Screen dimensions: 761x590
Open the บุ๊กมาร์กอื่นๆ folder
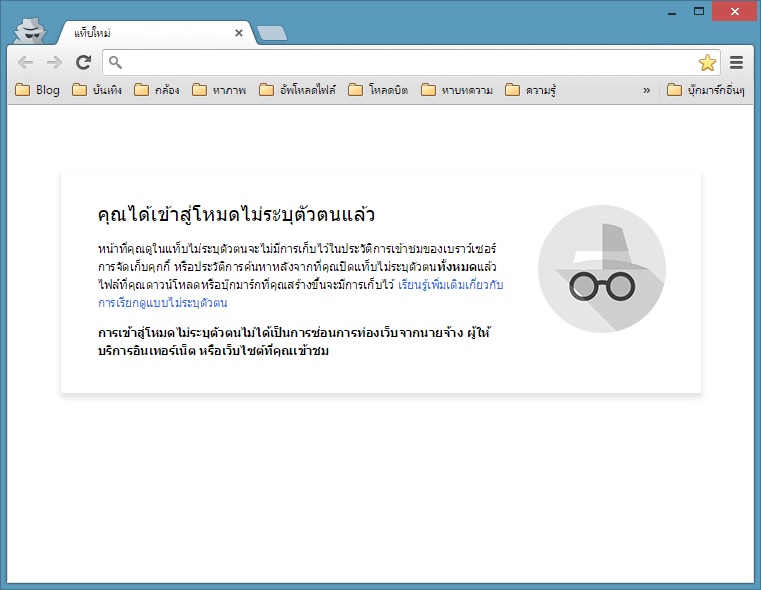point(706,90)
